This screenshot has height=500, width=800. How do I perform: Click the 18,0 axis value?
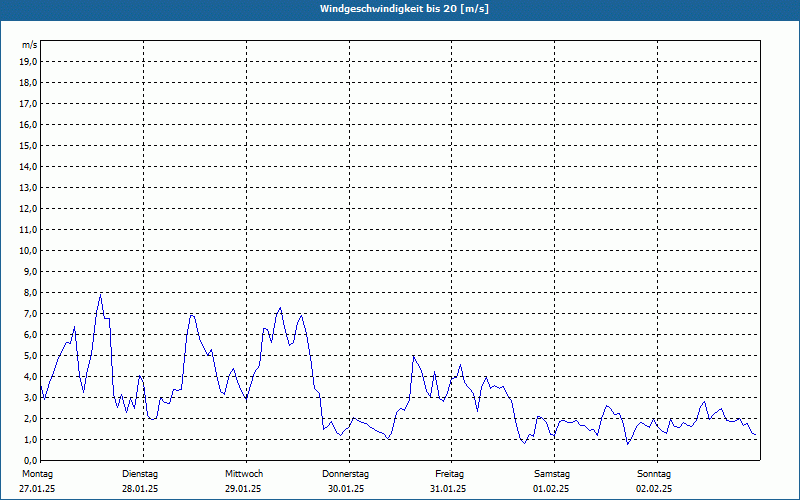coord(28,83)
